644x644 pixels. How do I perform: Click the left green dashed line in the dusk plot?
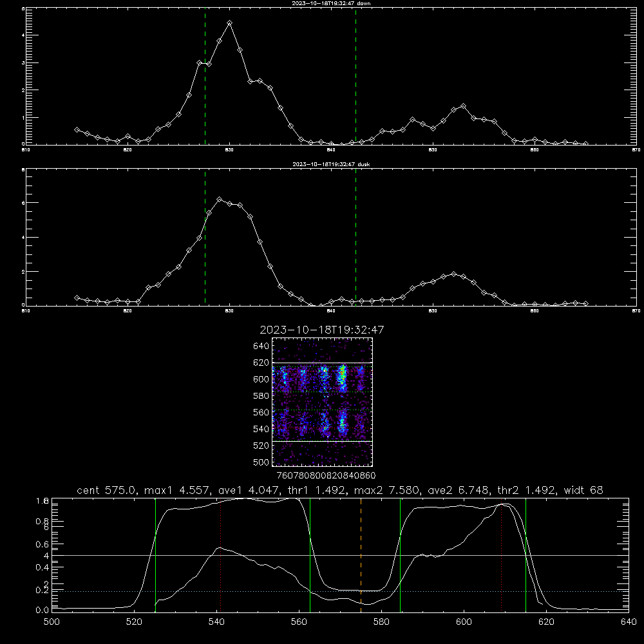point(205,237)
